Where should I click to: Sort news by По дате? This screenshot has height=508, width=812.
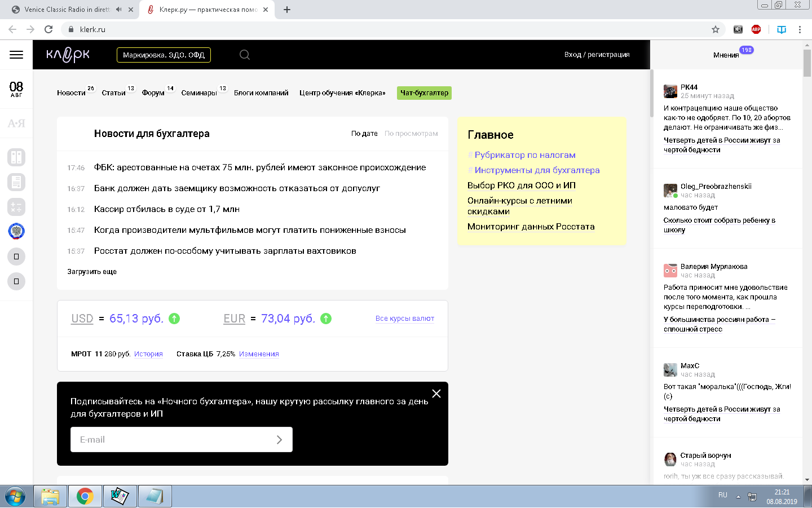click(364, 134)
